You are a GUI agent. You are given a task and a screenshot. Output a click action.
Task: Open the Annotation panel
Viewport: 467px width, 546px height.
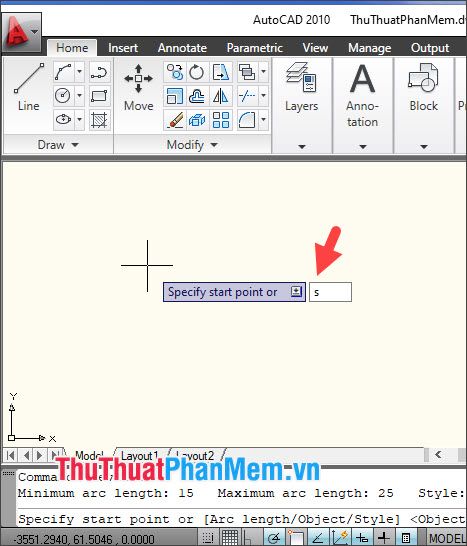coord(363,96)
